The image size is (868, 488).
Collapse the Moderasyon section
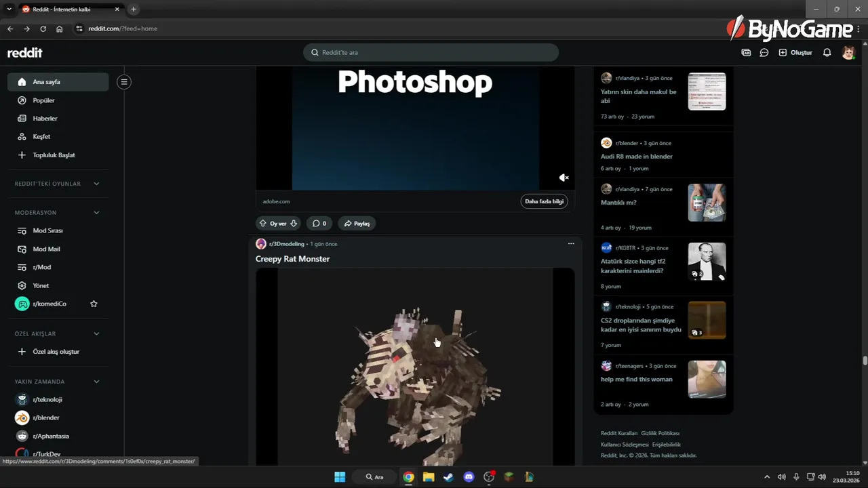[96, 213]
